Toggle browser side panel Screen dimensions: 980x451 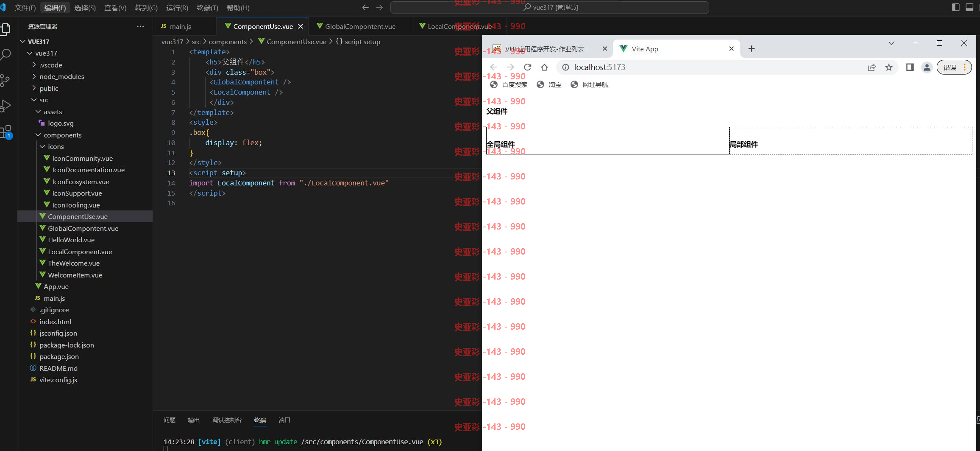click(910, 67)
